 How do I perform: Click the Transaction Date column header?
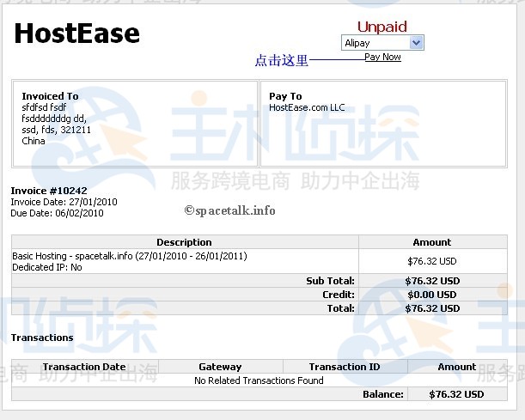[x=84, y=367]
